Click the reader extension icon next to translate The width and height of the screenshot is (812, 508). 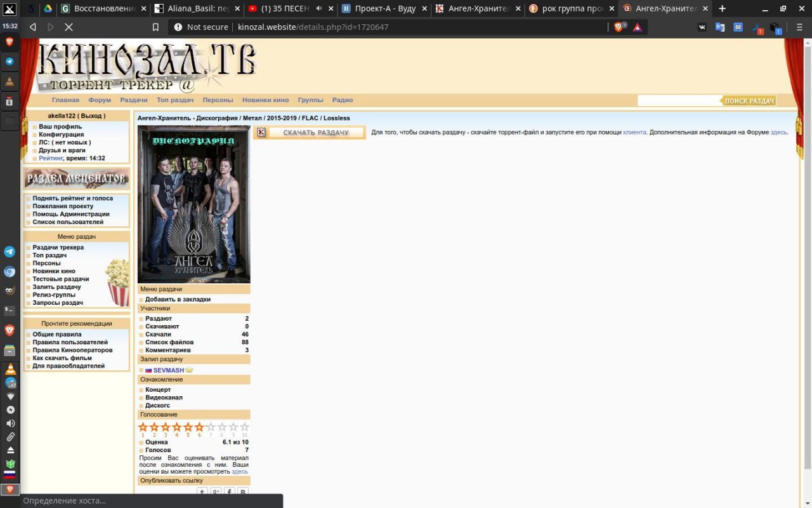click(x=738, y=27)
